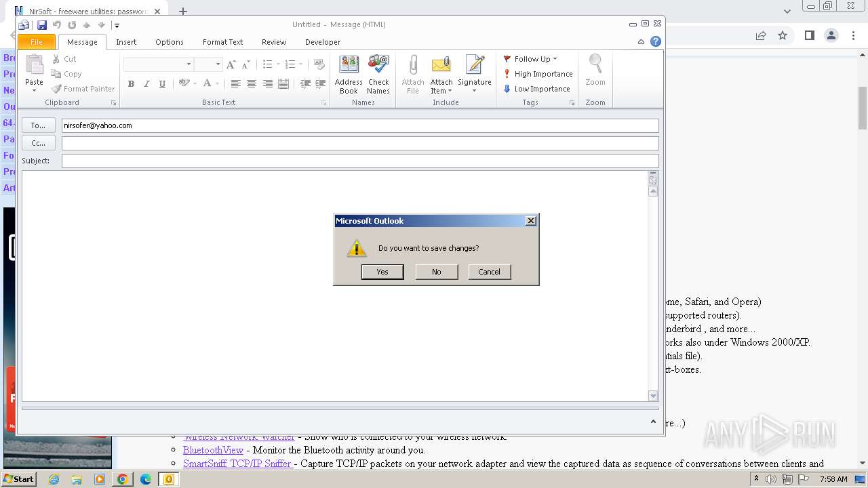This screenshot has width=868, height=488.
Task: Switch to the Review tab
Action: [x=274, y=42]
